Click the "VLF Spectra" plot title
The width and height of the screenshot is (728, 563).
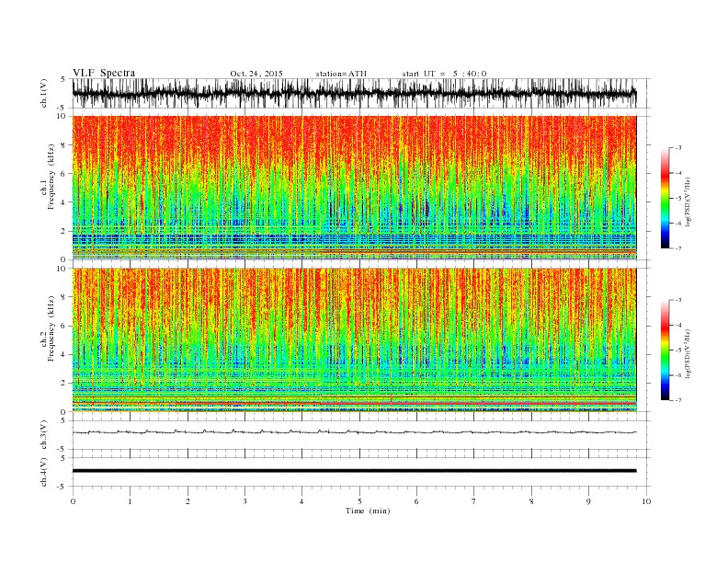(x=104, y=73)
